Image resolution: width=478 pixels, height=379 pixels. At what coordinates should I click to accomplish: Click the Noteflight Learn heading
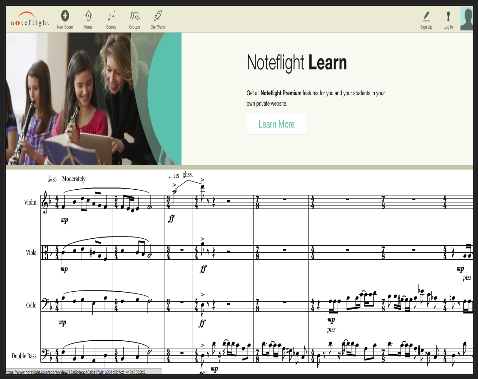297,62
